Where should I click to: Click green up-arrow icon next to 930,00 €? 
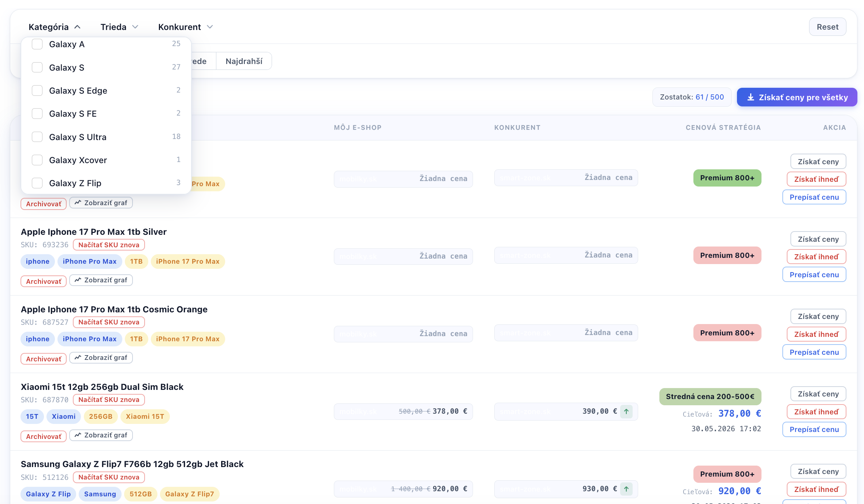[626, 489]
